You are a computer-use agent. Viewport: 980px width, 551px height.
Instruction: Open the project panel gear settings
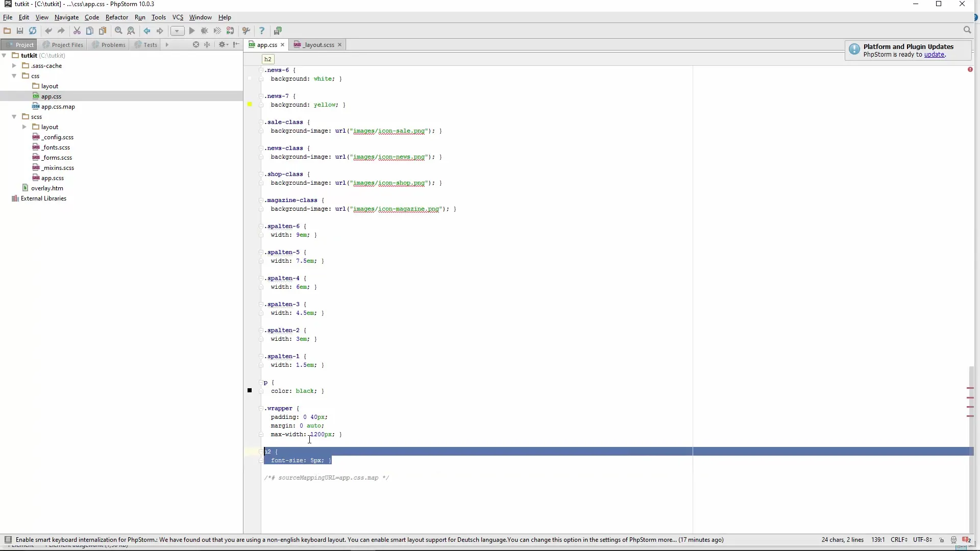coord(223,45)
